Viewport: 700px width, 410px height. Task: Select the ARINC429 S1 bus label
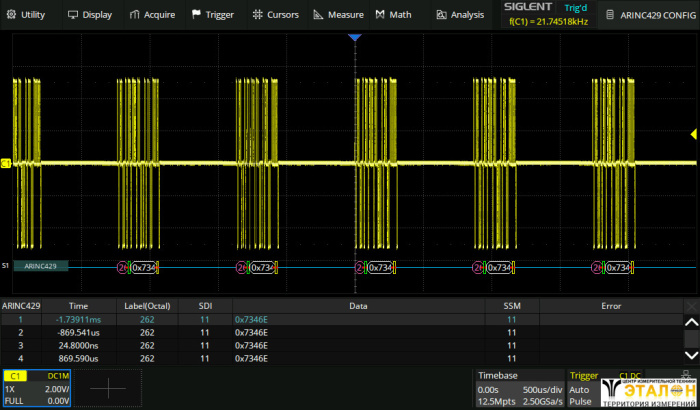[40, 266]
